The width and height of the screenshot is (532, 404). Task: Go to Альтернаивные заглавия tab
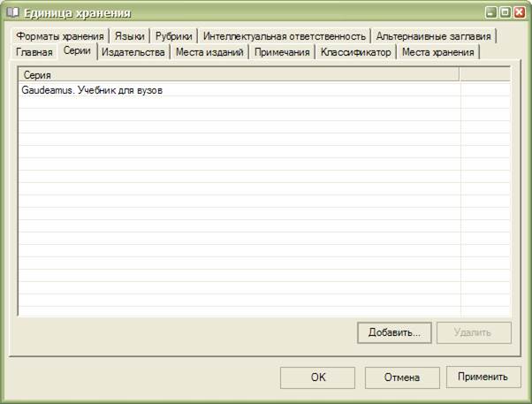tap(433, 36)
